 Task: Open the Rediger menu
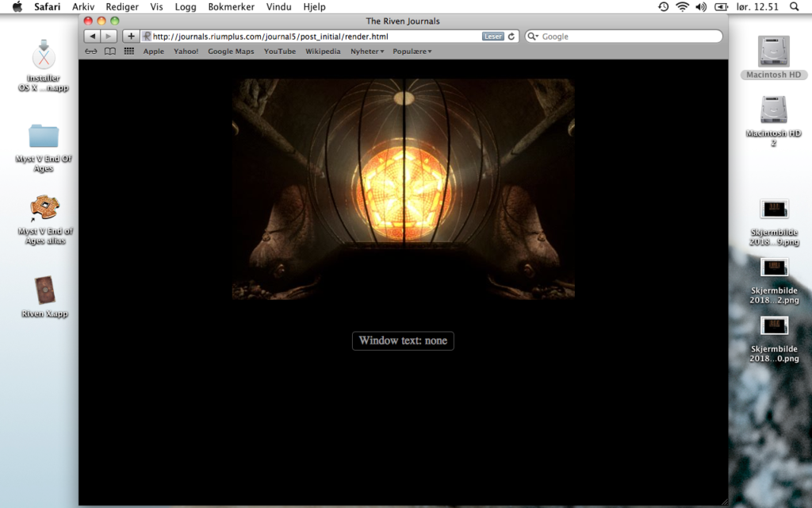point(122,6)
